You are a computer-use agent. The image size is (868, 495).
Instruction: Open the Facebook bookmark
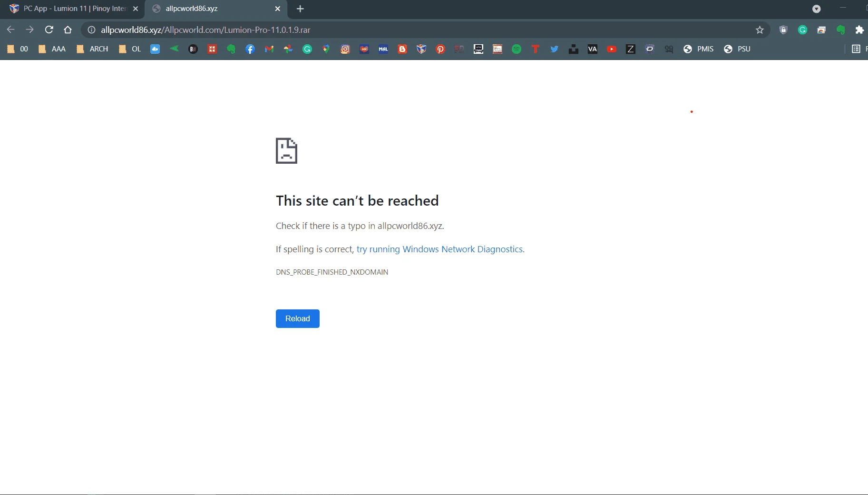point(250,49)
